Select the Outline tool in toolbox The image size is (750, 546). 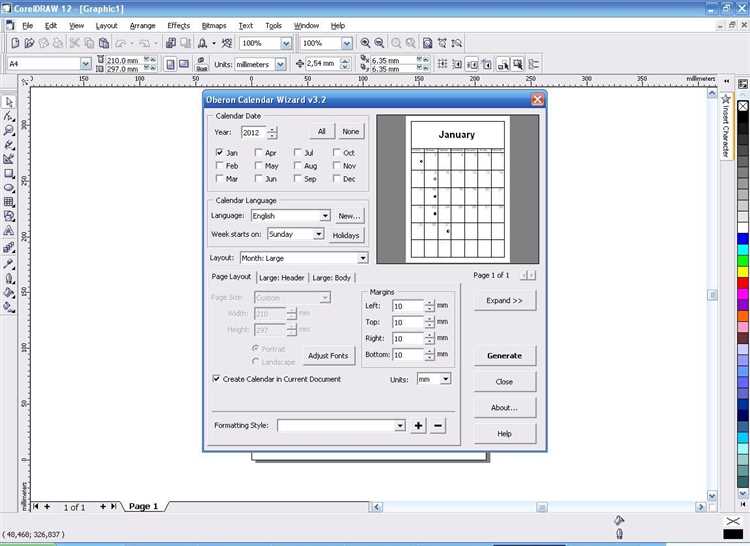click(9, 278)
